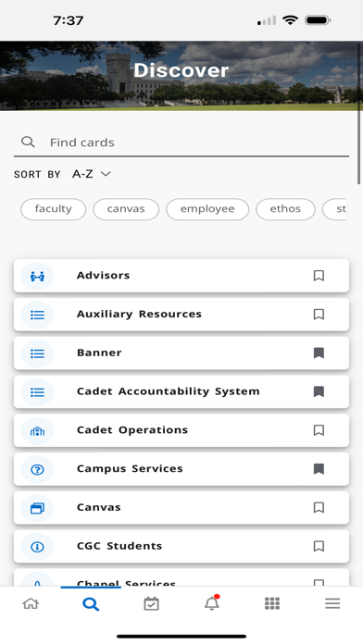The image size is (363, 644).
Task: Focus the Find cards search field
Action: (181, 142)
